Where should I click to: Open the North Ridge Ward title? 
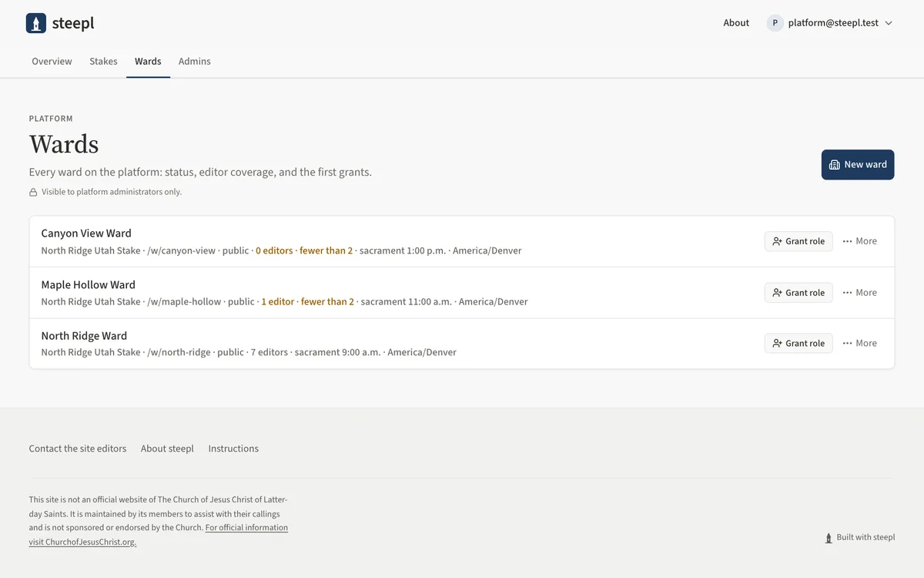(84, 336)
